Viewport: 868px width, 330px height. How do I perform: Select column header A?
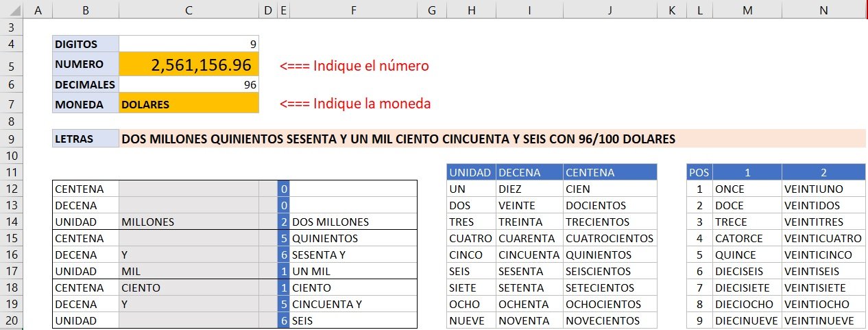(x=38, y=10)
